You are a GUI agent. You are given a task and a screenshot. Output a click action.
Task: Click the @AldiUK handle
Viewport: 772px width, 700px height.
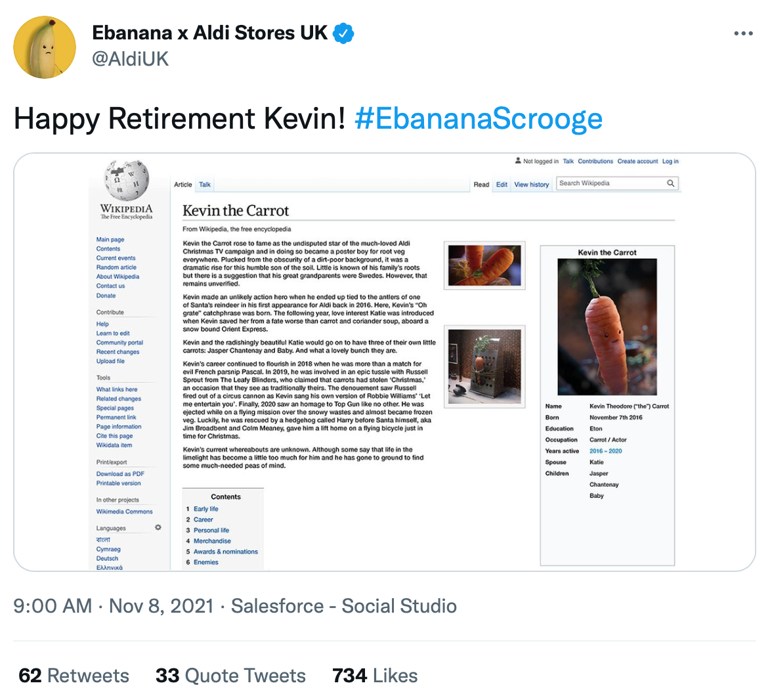tap(131, 59)
